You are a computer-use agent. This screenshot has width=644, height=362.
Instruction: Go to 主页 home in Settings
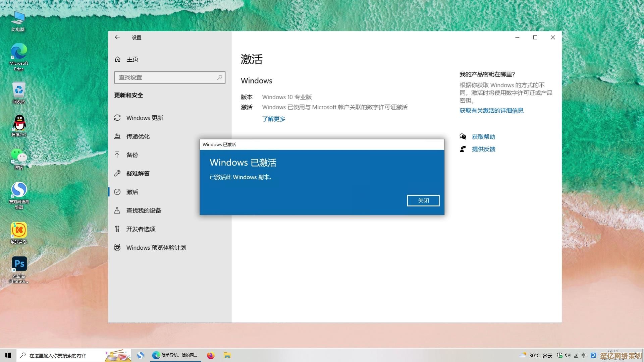tap(132, 59)
